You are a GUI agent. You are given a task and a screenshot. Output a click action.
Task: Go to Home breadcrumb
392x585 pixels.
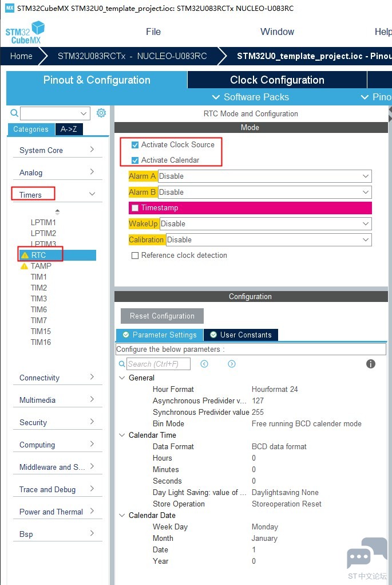pyautogui.click(x=21, y=56)
